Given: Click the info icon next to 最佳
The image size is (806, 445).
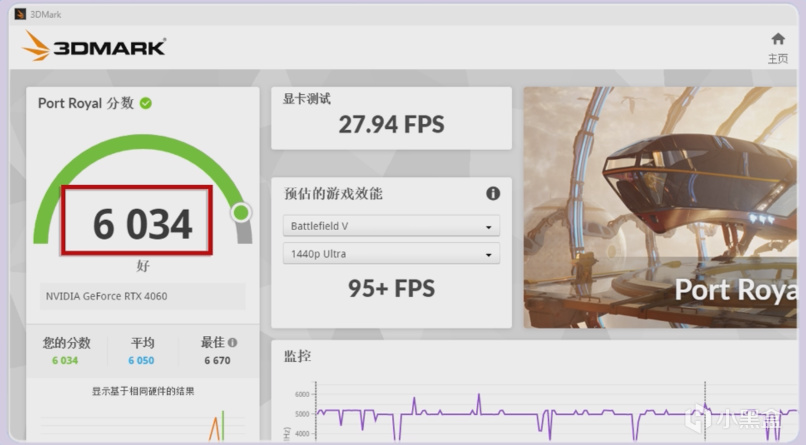Looking at the screenshot, I should click(x=232, y=342).
